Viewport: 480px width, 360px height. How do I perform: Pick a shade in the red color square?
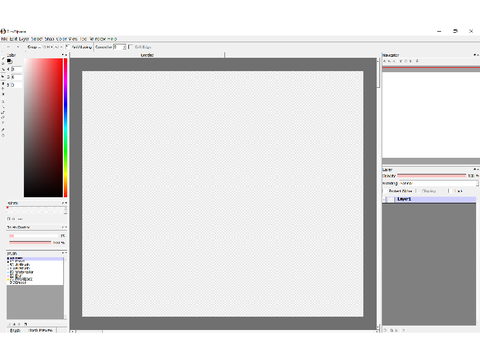pyautogui.click(x=43, y=128)
